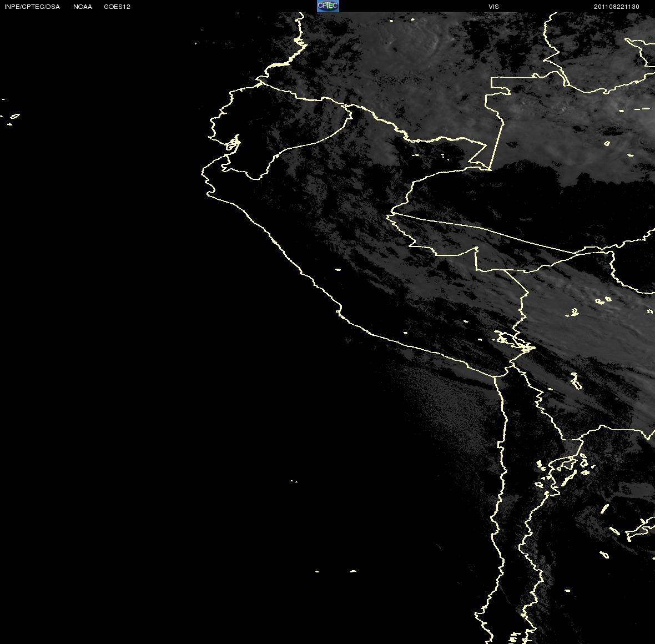
Task: Click the CPTEC logo icon
Action: tap(328, 6)
